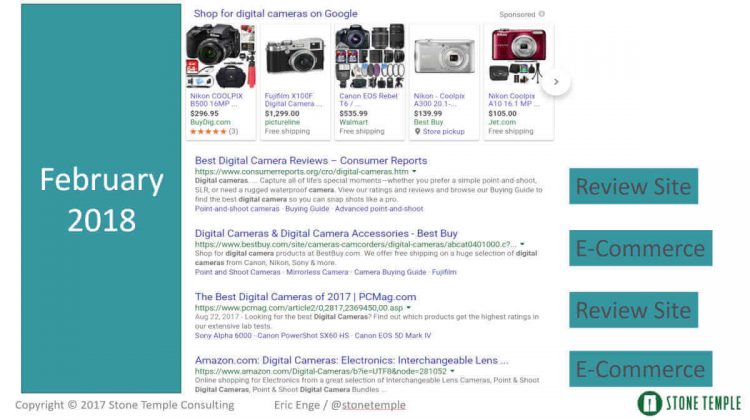Click the Store pickup link
Screen dimensions: 750x420
point(443,132)
